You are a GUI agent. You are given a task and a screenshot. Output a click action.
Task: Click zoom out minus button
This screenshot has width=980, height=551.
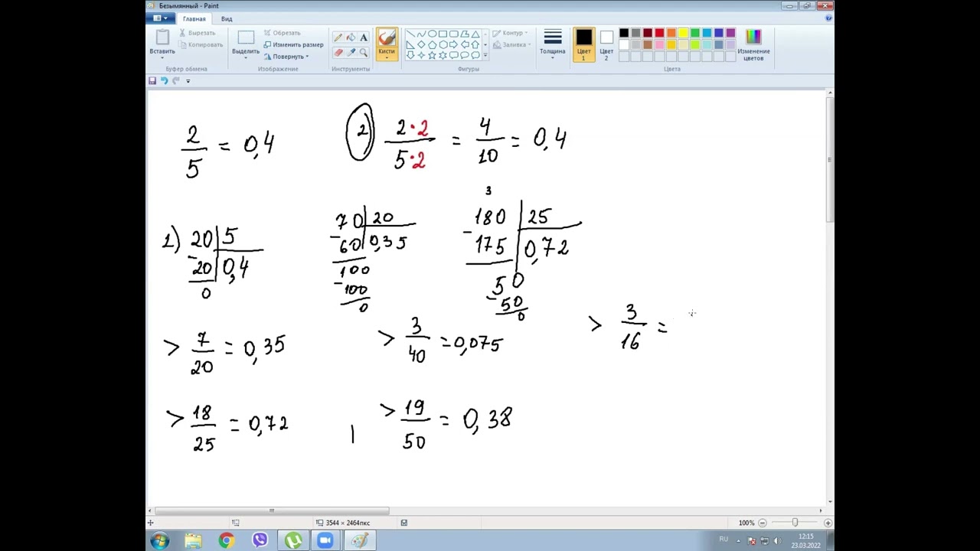(x=763, y=523)
